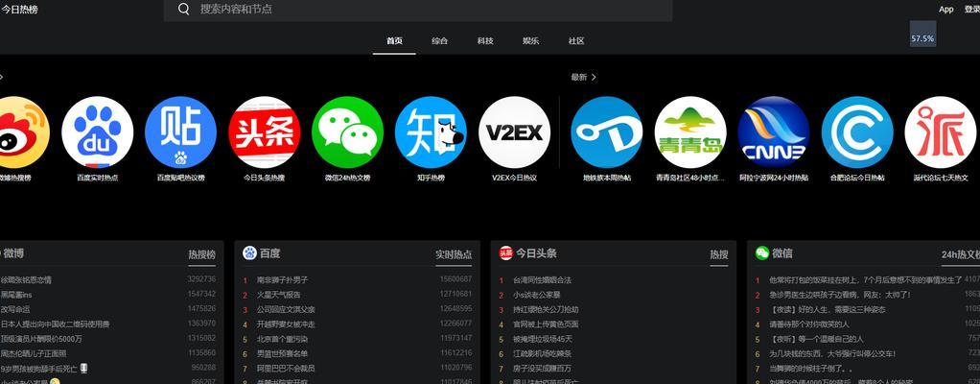Open Baidu item '公司回应文淇父亲'

coord(286,309)
